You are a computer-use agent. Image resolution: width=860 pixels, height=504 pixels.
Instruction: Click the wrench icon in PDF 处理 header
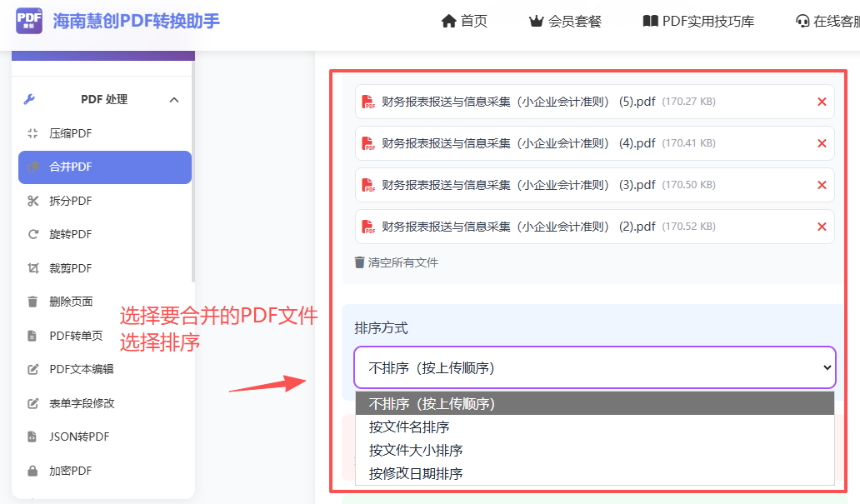30,99
